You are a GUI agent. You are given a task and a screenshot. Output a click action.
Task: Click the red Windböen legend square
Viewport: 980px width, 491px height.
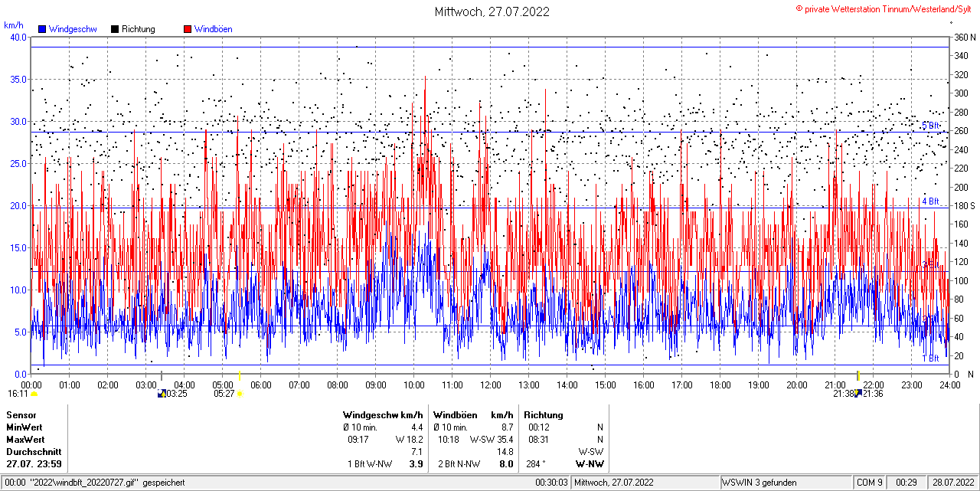pyautogui.click(x=188, y=29)
